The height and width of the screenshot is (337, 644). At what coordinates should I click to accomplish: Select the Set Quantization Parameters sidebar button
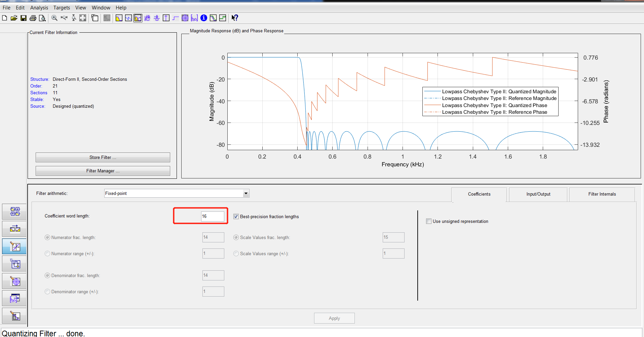(14, 246)
